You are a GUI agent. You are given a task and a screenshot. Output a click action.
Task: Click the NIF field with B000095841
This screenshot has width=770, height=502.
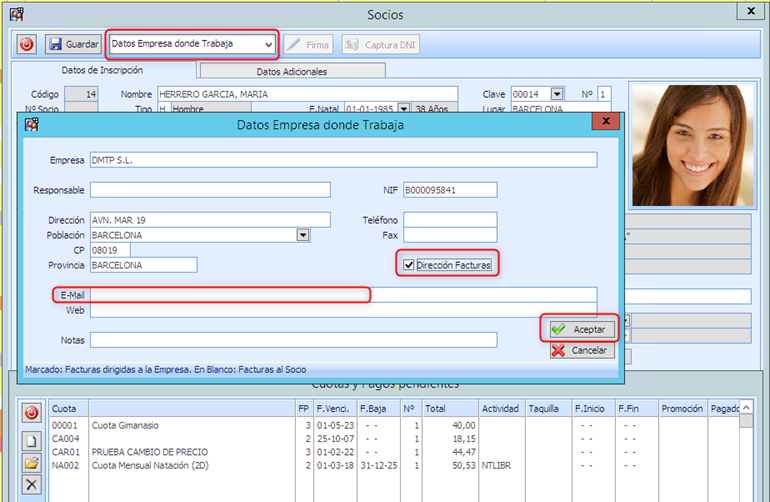click(451, 190)
